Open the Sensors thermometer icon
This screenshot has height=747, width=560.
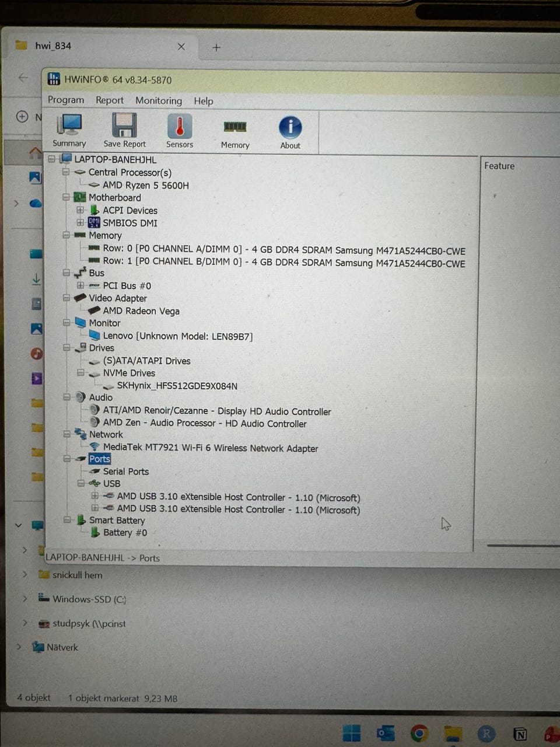(x=180, y=131)
